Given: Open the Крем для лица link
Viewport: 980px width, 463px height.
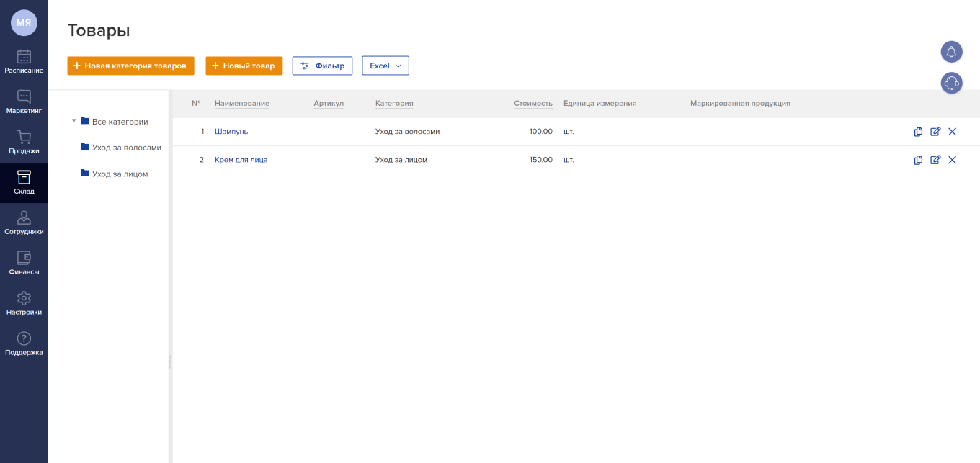Looking at the screenshot, I should 241,160.
